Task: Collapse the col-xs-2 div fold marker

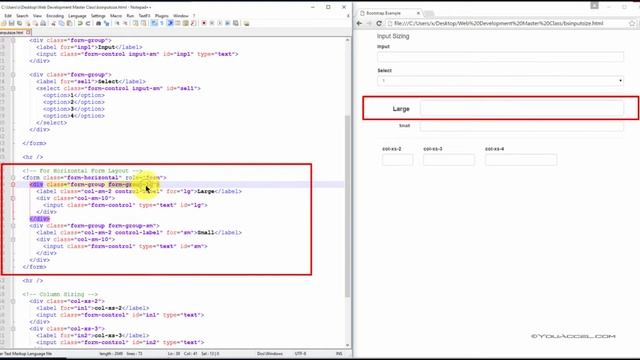Action: pyautogui.click(x=13, y=301)
